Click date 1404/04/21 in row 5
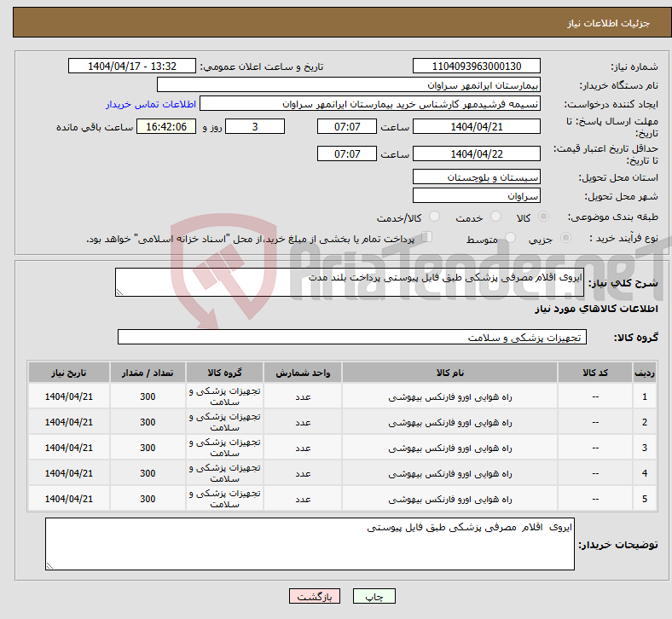Image resolution: width=672 pixels, height=619 pixels. [x=69, y=499]
